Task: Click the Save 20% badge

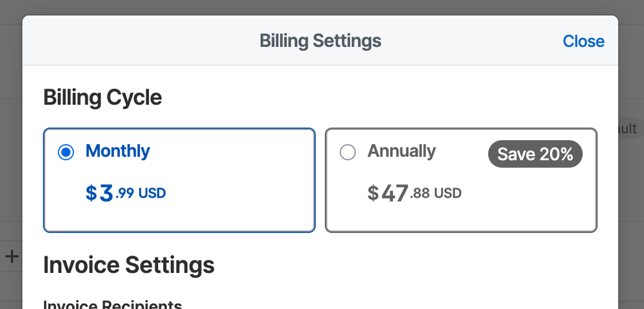Action: click(x=535, y=154)
